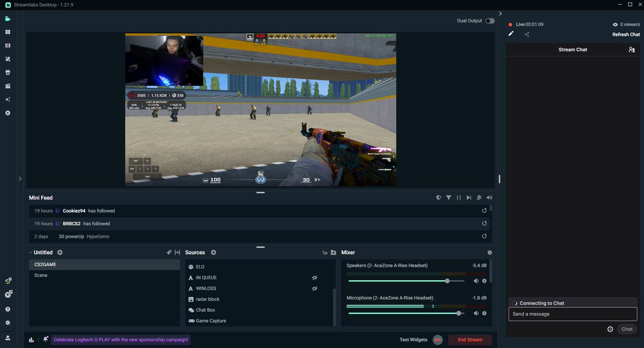Open the Themes brush icon in the sidebar

[8, 59]
